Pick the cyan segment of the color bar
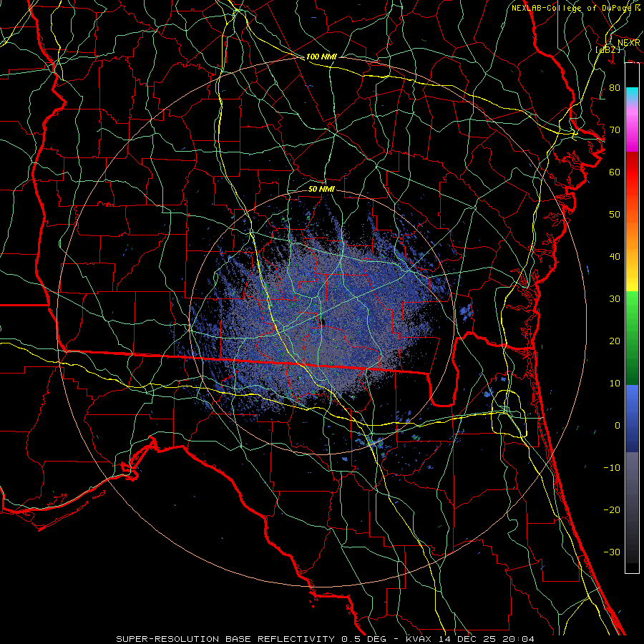Screen dimensions: 644x644 (x=632, y=94)
